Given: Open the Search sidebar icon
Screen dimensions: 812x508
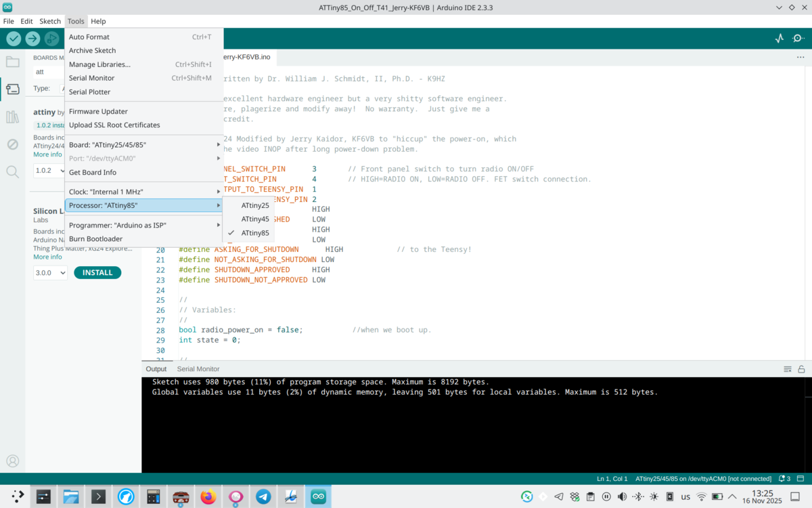Looking at the screenshot, I should click(x=12, y=172).
